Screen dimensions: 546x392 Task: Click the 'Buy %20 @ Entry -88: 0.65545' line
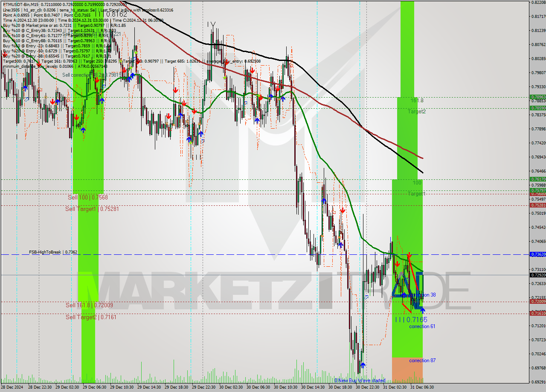(x=32, y=56)
